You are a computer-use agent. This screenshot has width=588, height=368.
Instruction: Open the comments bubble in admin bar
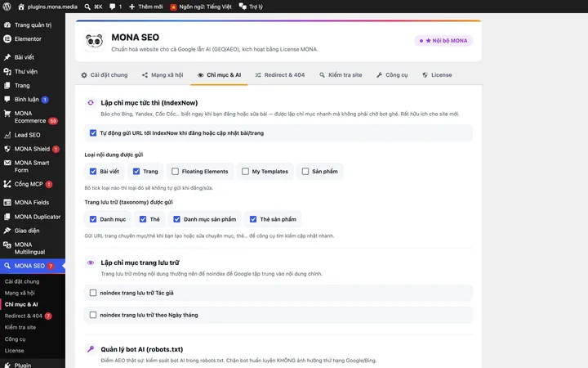112,7
